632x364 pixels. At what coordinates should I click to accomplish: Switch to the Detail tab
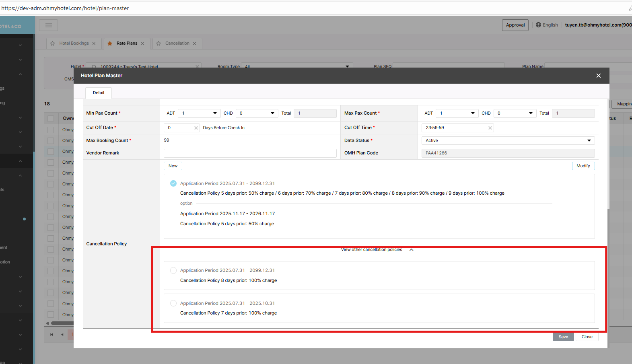pos(99,93)
